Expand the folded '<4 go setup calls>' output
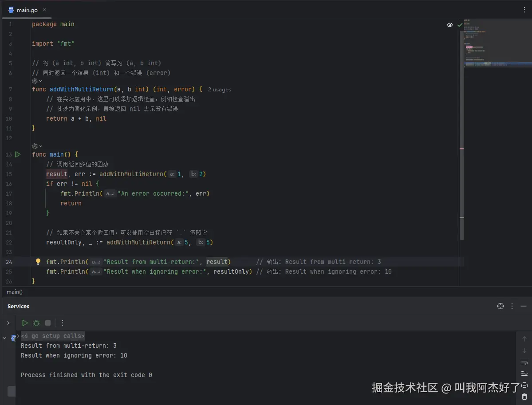This screenshot has width=532, height=405. [53, 336]
